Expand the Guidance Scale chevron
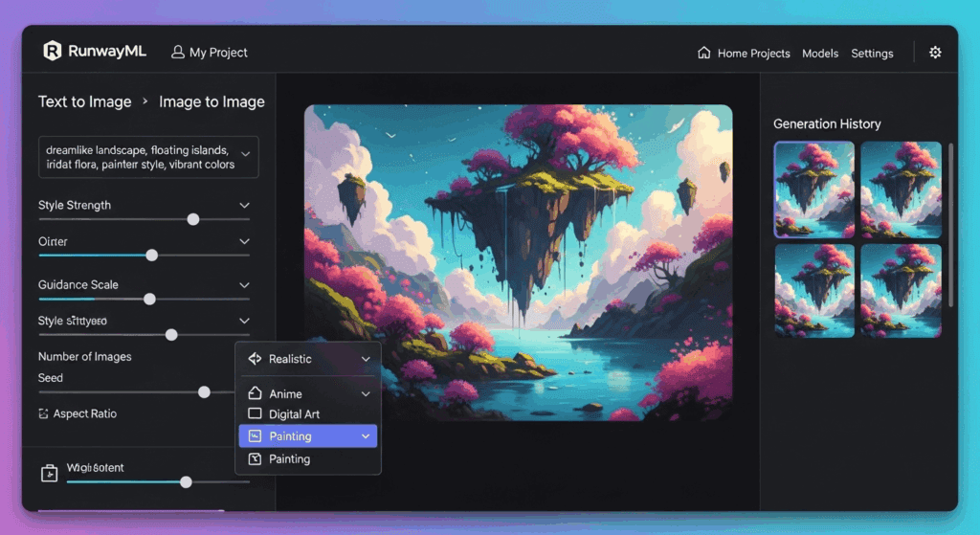Screen dimensions: 980x535 coord(244,285)
